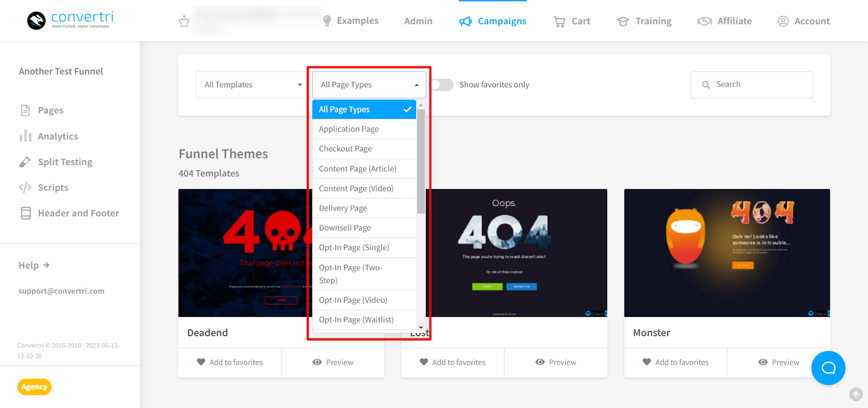
Task: Click the Convertri logo icon
Action: 36,21
